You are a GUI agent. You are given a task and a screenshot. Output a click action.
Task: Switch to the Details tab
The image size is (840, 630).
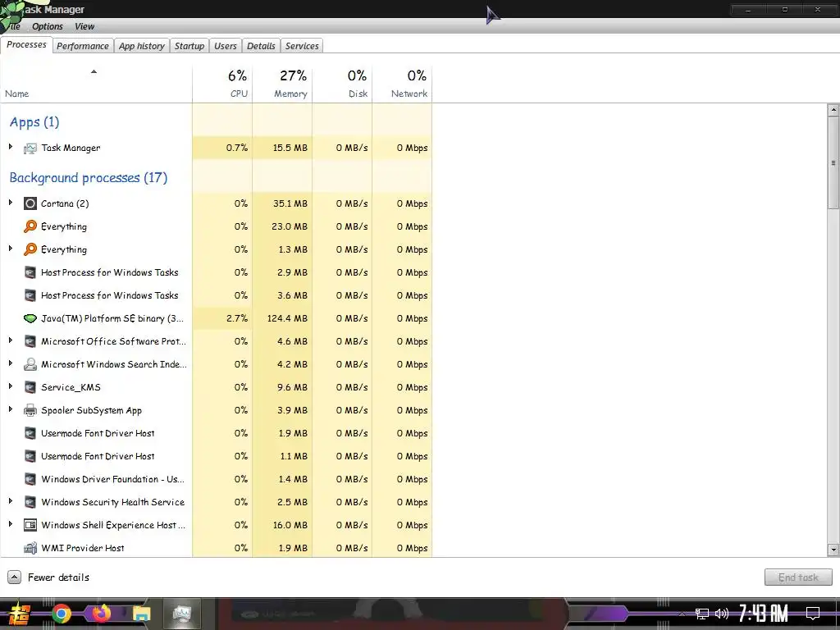pyautogui.click(x=261, y=46)
